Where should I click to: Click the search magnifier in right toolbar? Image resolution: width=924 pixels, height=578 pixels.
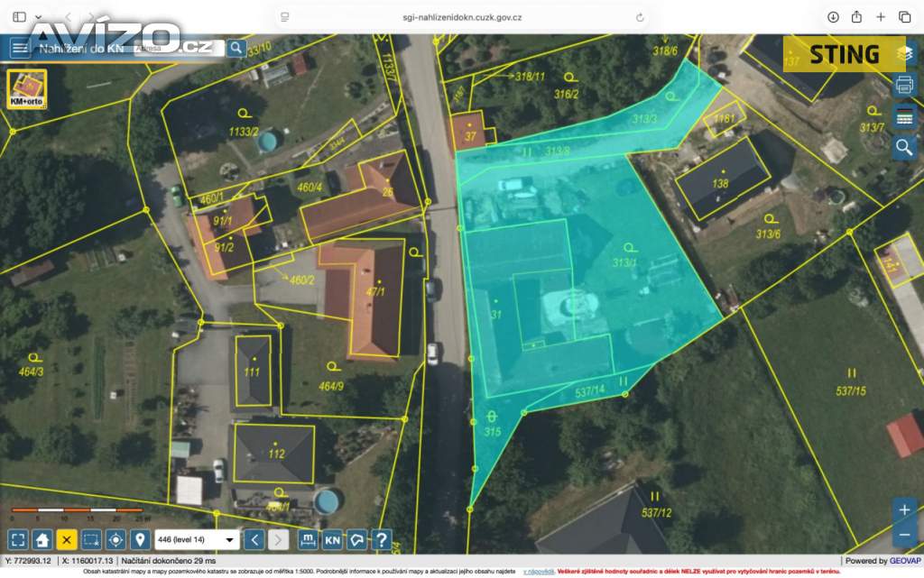(x=904, y=147)
